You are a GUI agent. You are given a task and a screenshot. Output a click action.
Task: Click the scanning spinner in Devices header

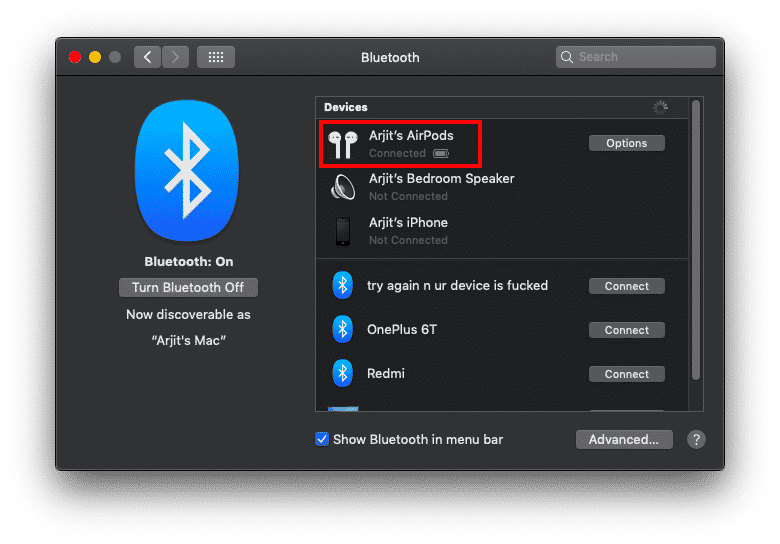click(x=660, y=107)
